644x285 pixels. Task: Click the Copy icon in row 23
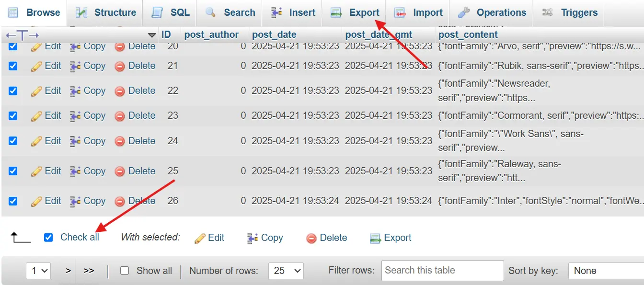(x=75, y=116)
